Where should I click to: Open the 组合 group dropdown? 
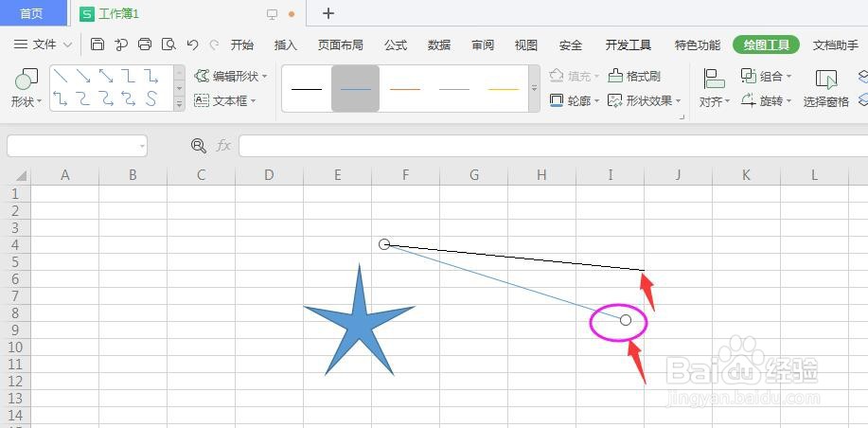[788, 76]
